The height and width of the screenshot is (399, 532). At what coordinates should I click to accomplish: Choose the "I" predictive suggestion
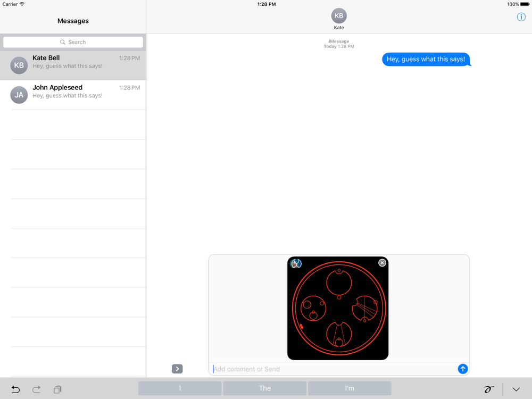pos(180,388)
